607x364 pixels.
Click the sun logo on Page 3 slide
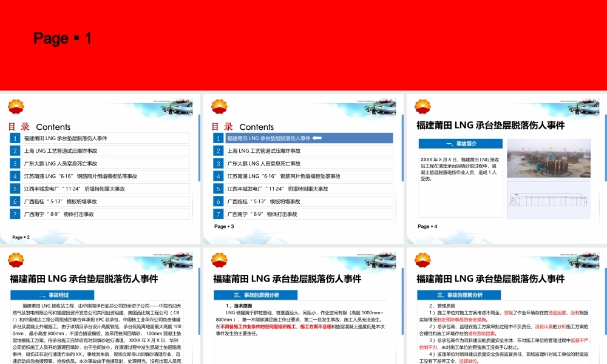[x=219, y=106]
